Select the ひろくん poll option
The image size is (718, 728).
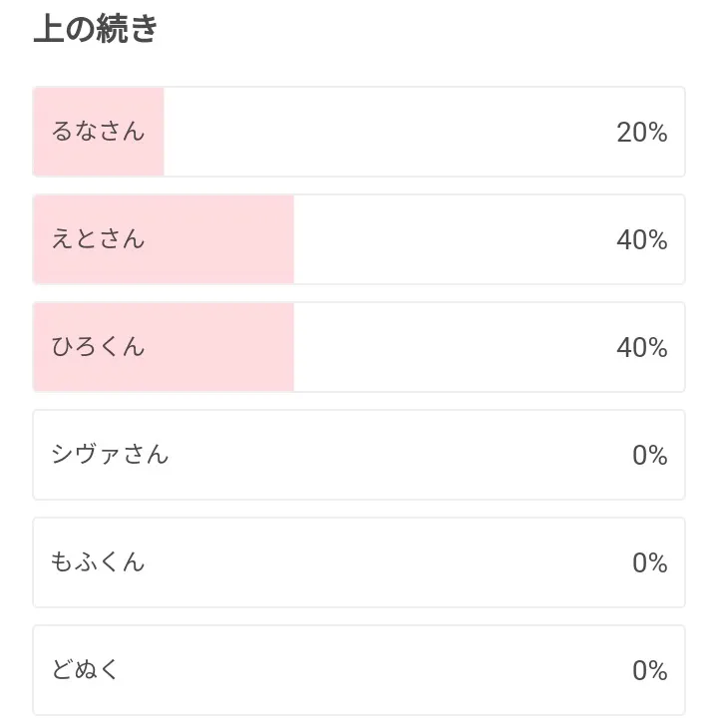[x=98, y=347]
